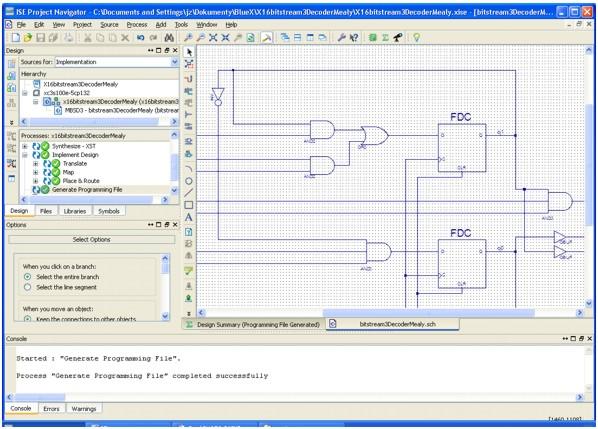
Task: Click the schematic horizontal scrollbar thumb
Action: point(428,313)
